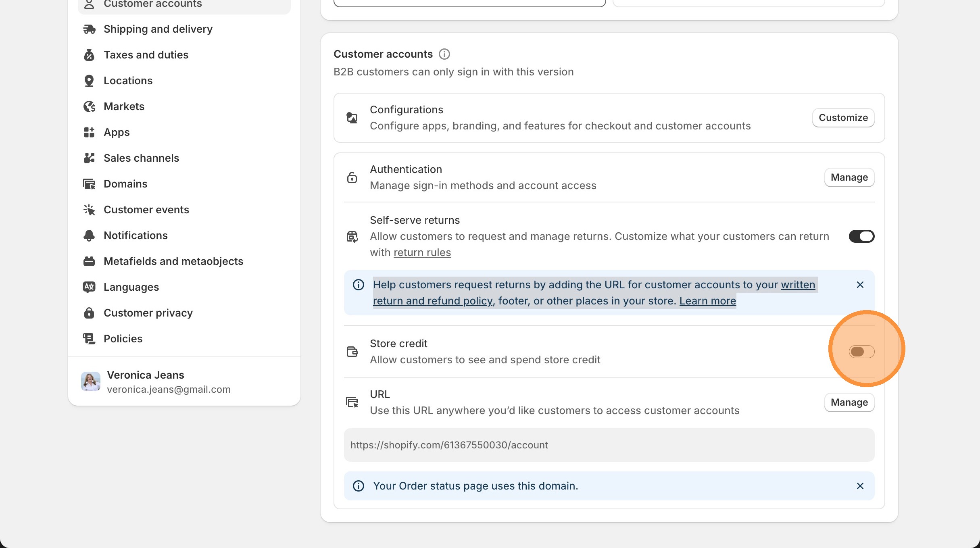This screenshot has height=548, width=980.
Task: Click the Shipping and delivery truck icon
Action: pos(90,29)
